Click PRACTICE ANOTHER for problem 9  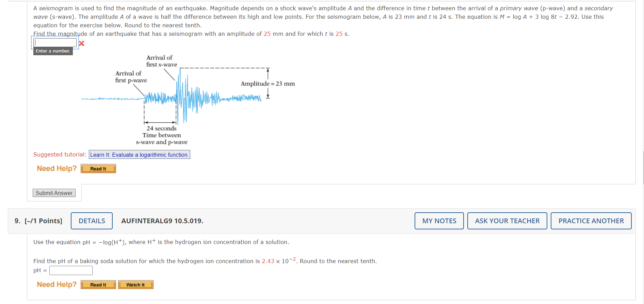(591, 221)
